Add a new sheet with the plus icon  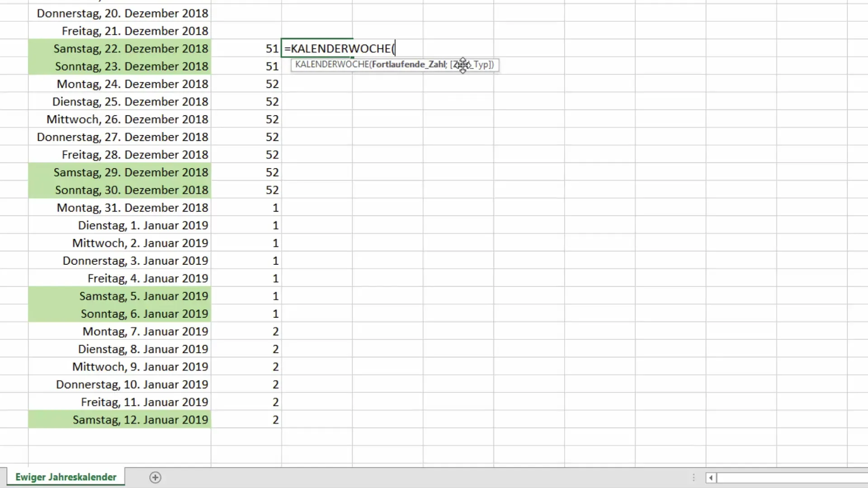point(155,477)
